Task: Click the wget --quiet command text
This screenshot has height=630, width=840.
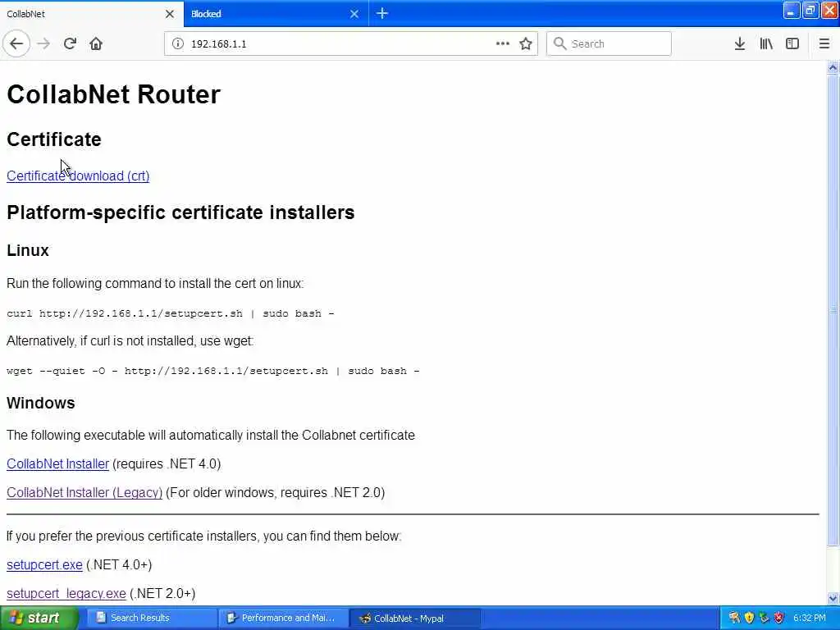Action: coord(213,371)
